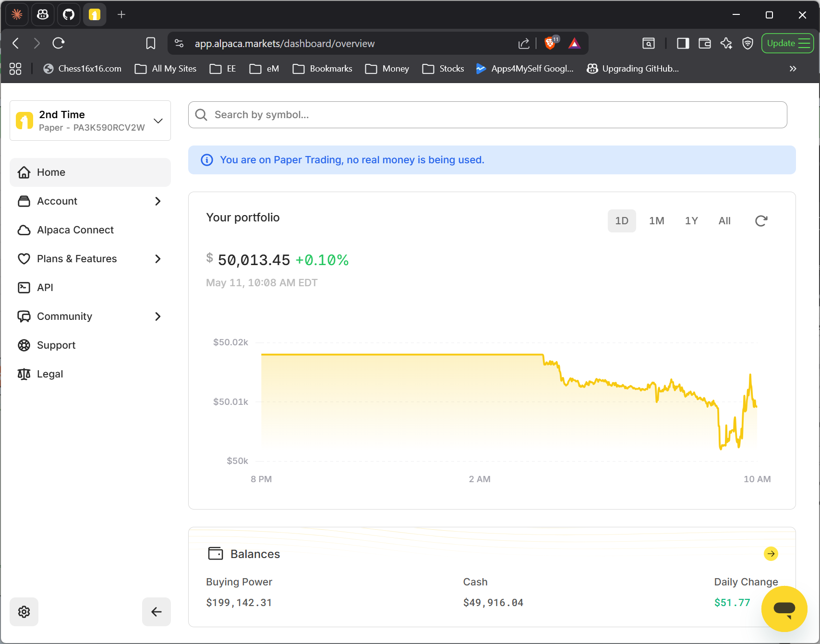
Task: Open Brave Shields lion icon
Action: coord(551,43)
